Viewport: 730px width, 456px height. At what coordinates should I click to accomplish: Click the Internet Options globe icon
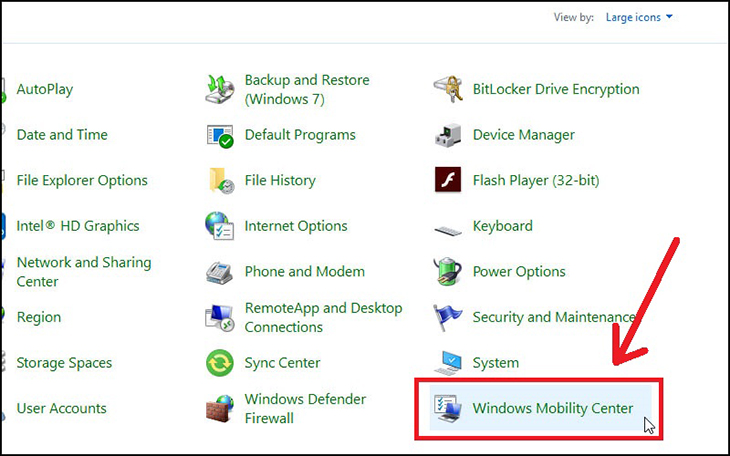pos(219,226)
